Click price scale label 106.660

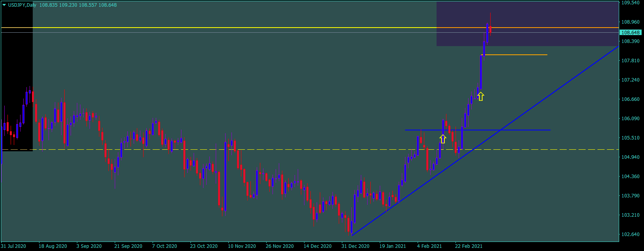pyautogui.click(x=631, y=99)
